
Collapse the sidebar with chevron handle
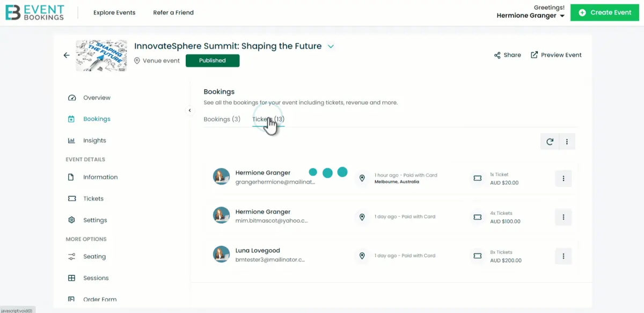[189, 110]
